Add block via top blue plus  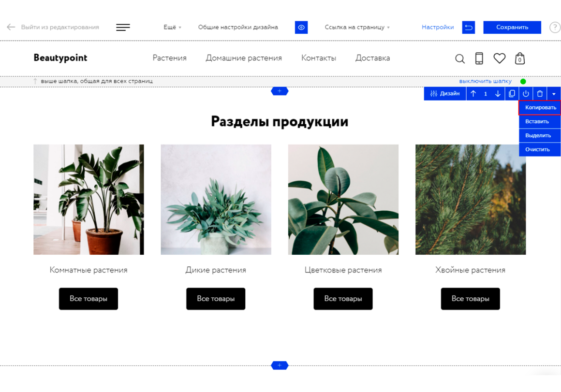280,91
